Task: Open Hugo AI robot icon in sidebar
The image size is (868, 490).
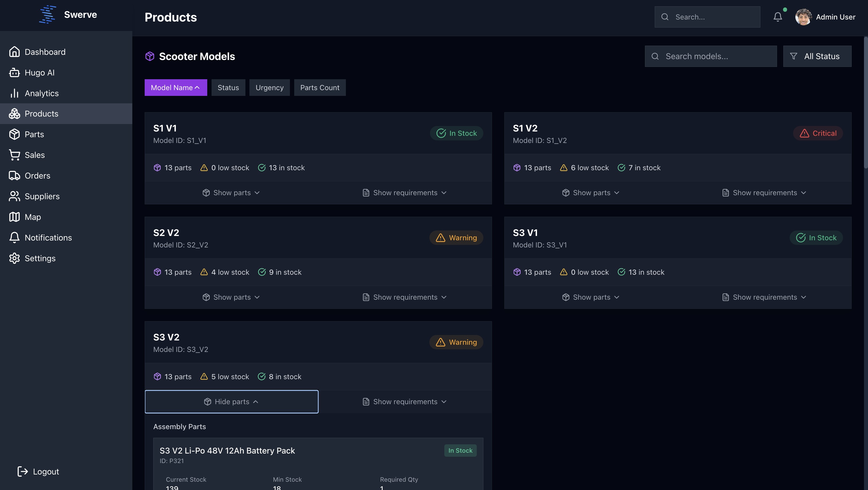Action: [14, 72]
